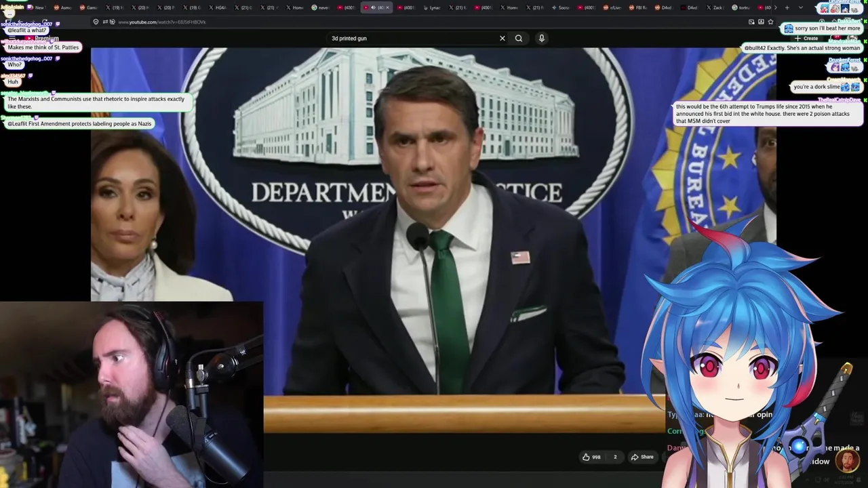Switch to the 'New T' tab
The width and height of the screenshot is (868, 488).
(x=36, y=7)
